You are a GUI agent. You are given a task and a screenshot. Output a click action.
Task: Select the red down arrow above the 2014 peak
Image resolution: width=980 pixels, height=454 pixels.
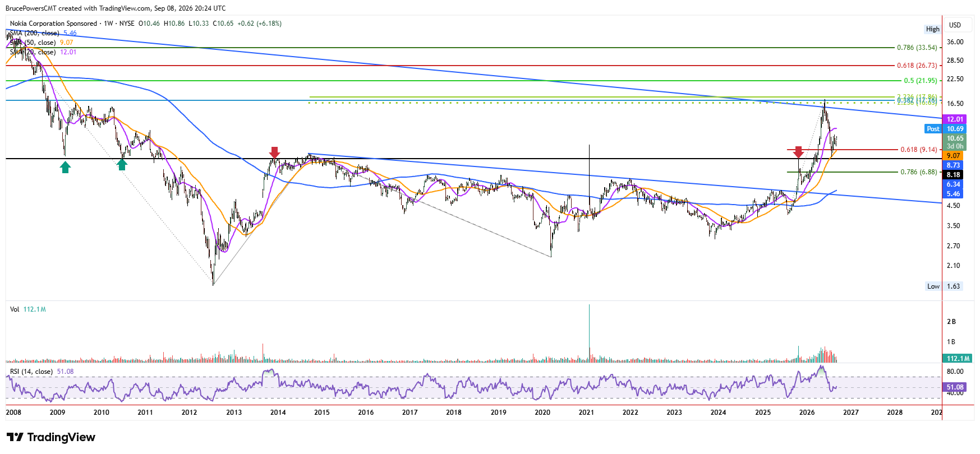[274, 152]
